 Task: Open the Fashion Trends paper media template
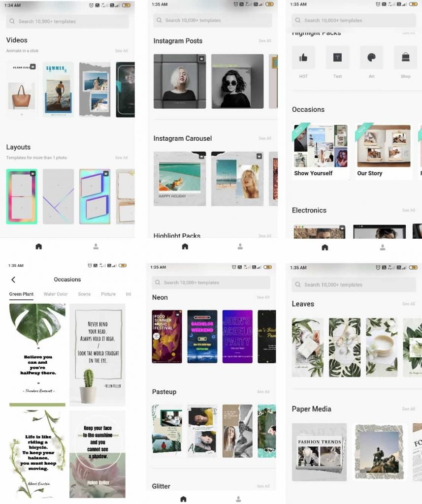pyautogui.click(x=320, y=452)
